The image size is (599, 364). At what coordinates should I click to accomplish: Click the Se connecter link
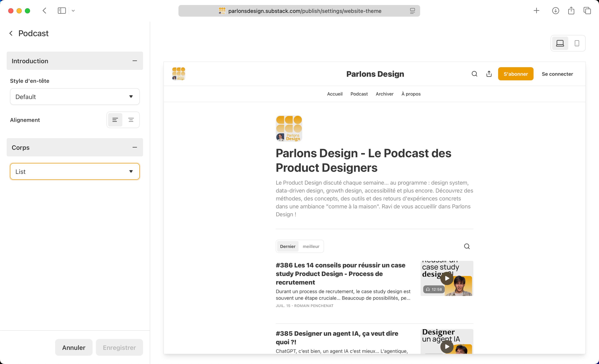coord(557,74)
